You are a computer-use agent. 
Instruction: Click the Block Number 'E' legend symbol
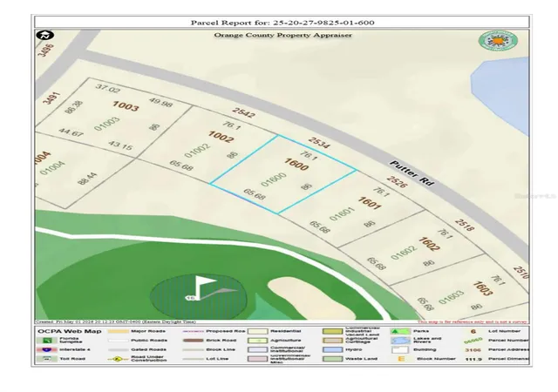coord(401,359)
